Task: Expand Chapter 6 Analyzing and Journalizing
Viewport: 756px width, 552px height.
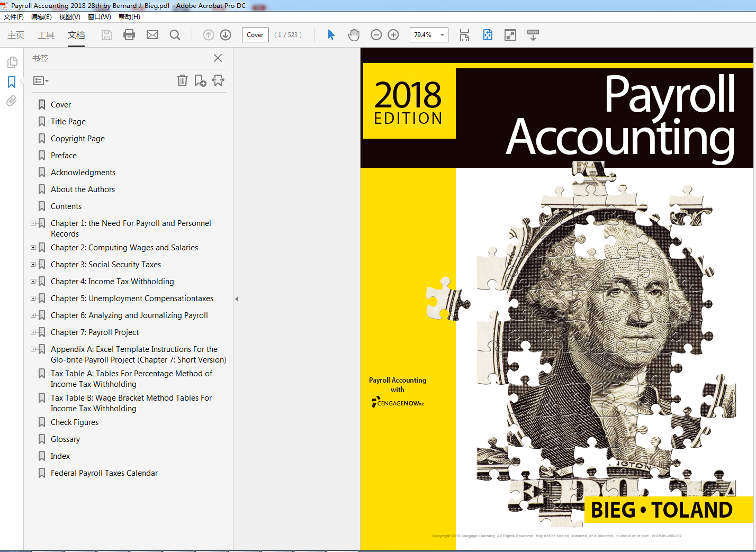Action: [33, 315]
